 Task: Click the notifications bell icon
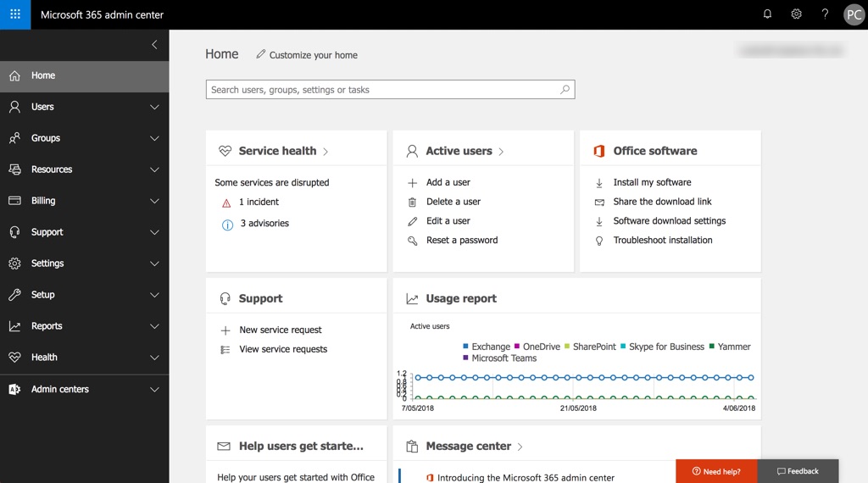pos(767,14)
